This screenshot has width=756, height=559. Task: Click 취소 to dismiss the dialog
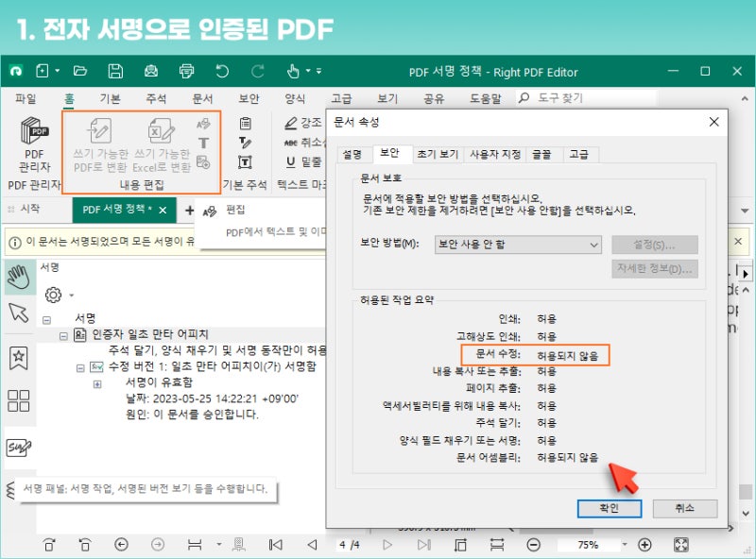[685, 509]
